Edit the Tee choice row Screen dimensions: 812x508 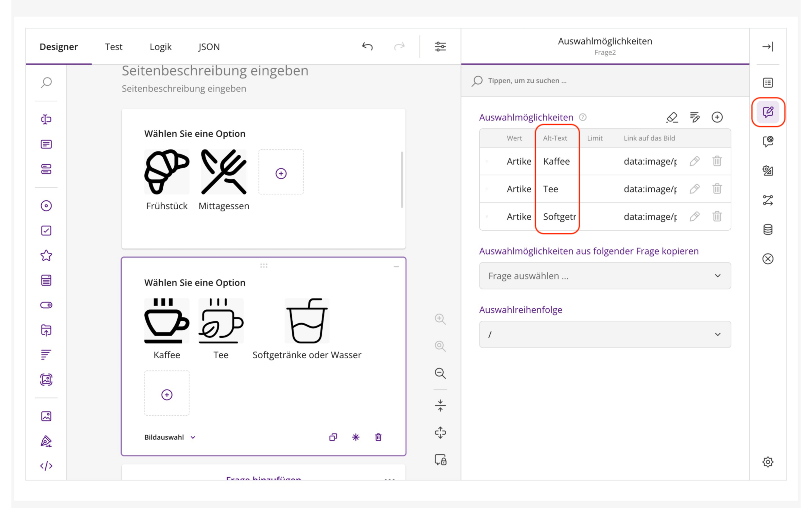click(695, 189)
